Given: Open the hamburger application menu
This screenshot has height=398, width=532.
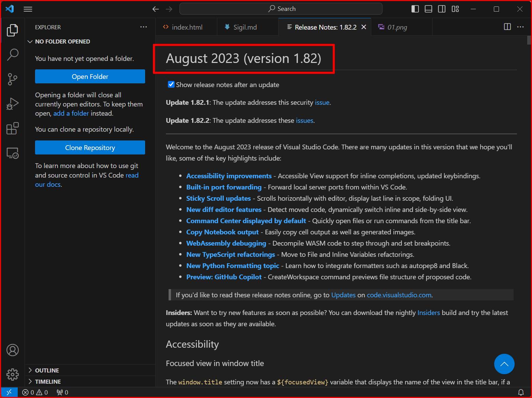Looking at the screenshot, I should (28, 9).
